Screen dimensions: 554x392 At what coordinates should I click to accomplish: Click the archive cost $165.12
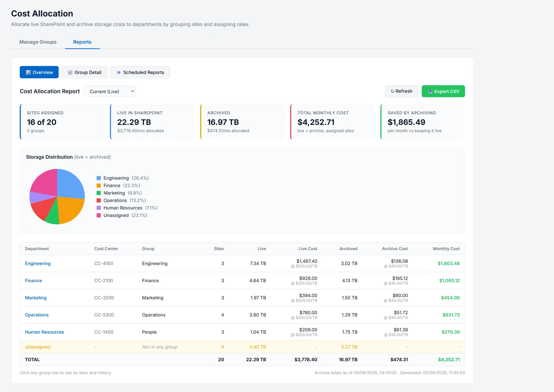tap(400, 278)
